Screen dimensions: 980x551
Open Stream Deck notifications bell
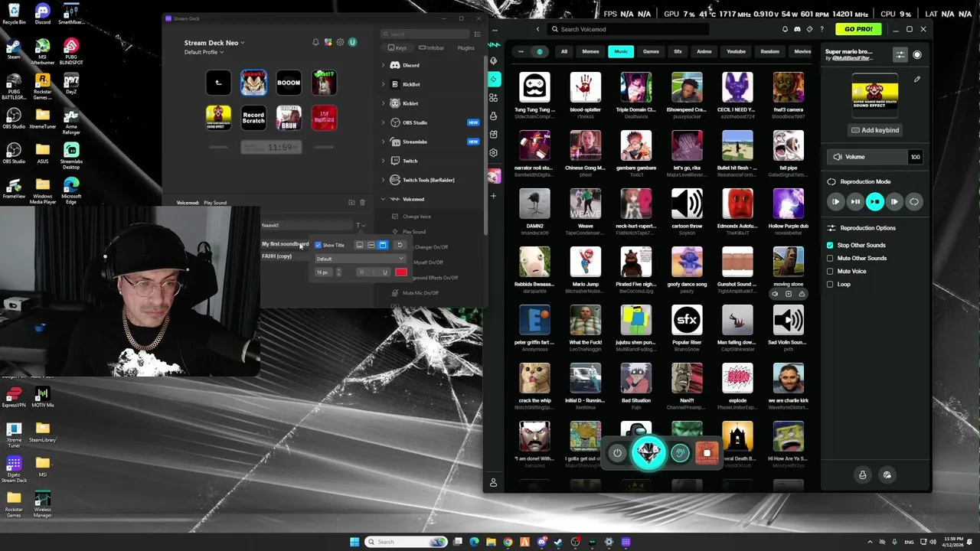315,42
